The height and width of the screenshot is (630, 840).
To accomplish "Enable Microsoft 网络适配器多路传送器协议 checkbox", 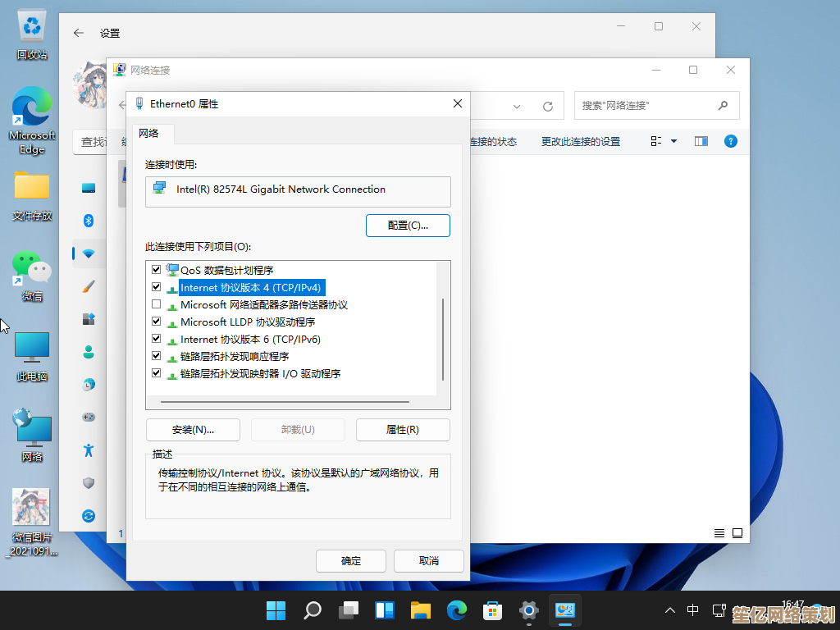I will point(157,304).
